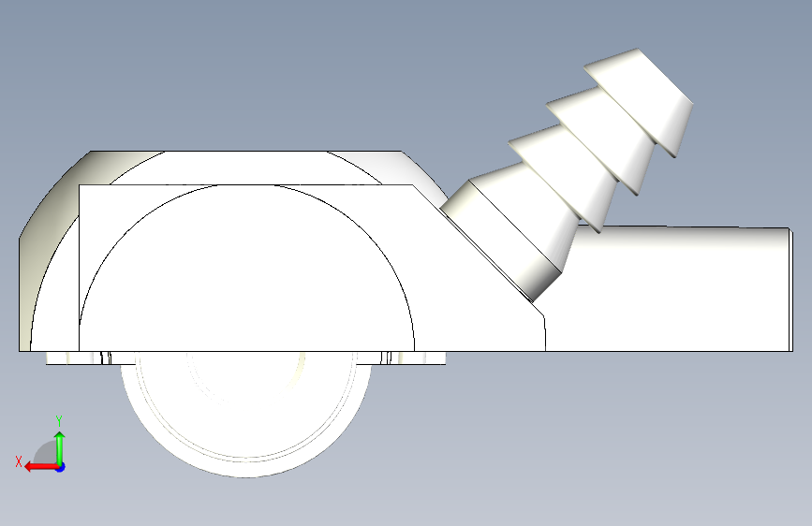Viewport: 812px width, 526px height.
Task: Click the red X axis arrow on triad
Action: tap(40, 467)
